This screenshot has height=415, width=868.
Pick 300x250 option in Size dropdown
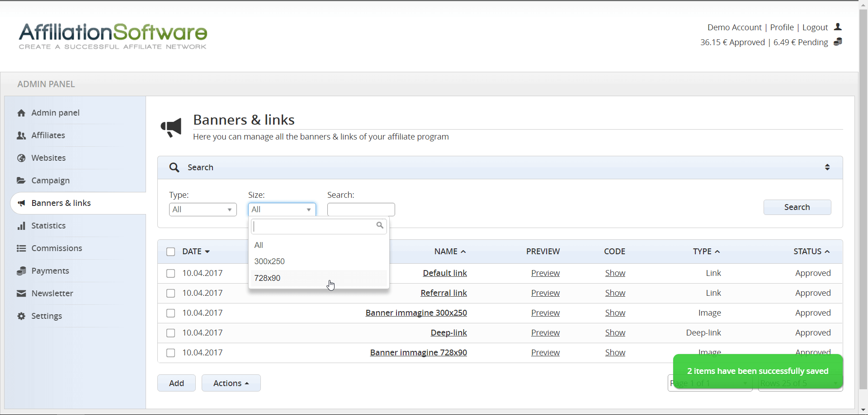pyautogui.click(x=269, y=261)
